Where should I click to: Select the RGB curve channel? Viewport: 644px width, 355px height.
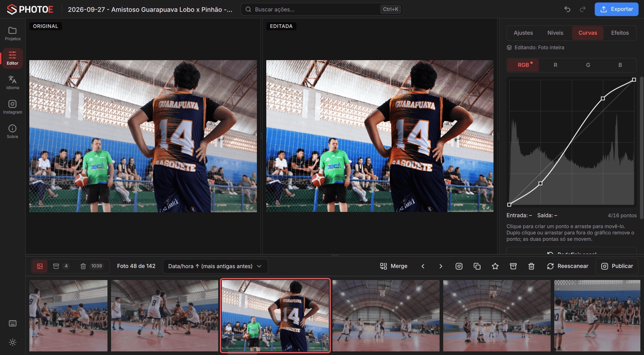pyautogui.click(x=523, y=65)
